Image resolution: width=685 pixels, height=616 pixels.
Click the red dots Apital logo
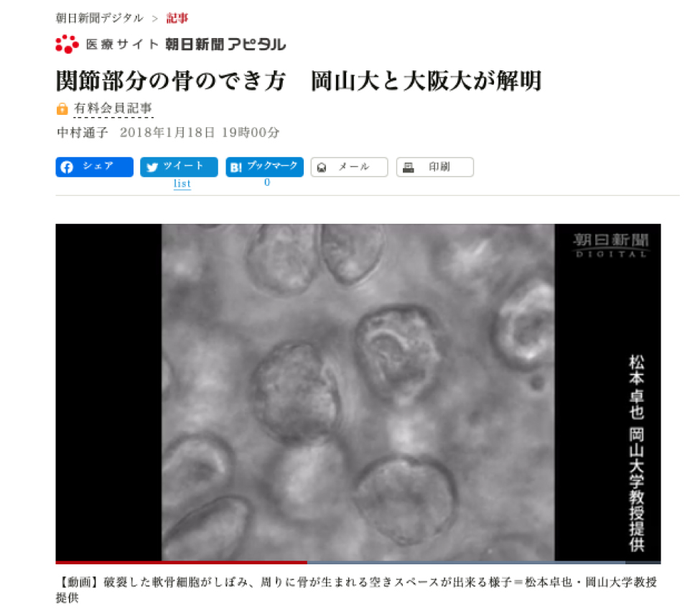pyautogui.click(x=67, y=44)
